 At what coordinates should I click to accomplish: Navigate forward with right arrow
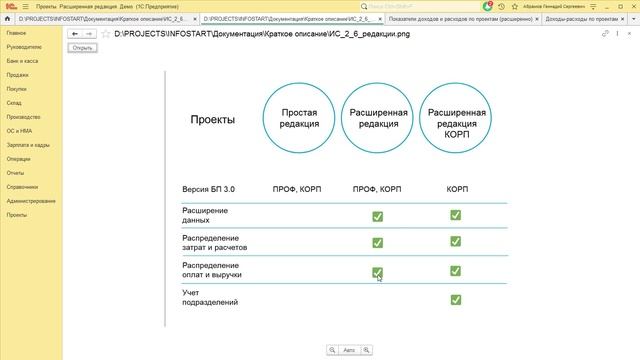point(89,34)
